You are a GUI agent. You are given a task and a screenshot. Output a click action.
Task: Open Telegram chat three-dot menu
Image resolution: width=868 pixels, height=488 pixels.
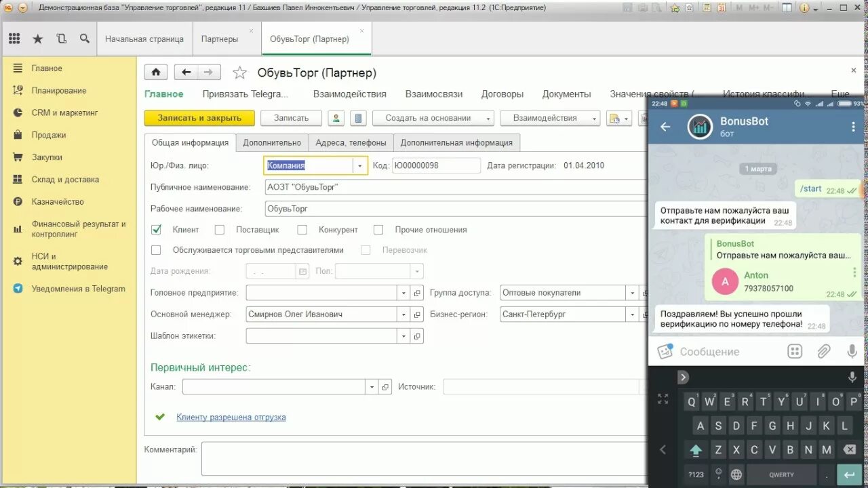tap(853, 127)
